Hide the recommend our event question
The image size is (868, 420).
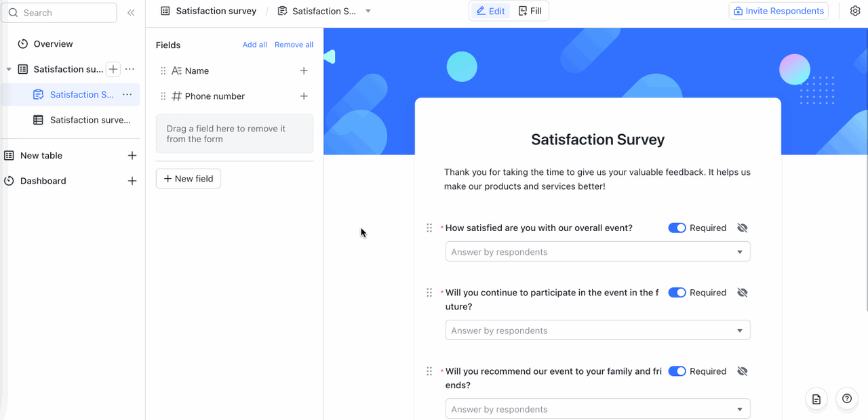pyautogui.click(x=743, y=371)
